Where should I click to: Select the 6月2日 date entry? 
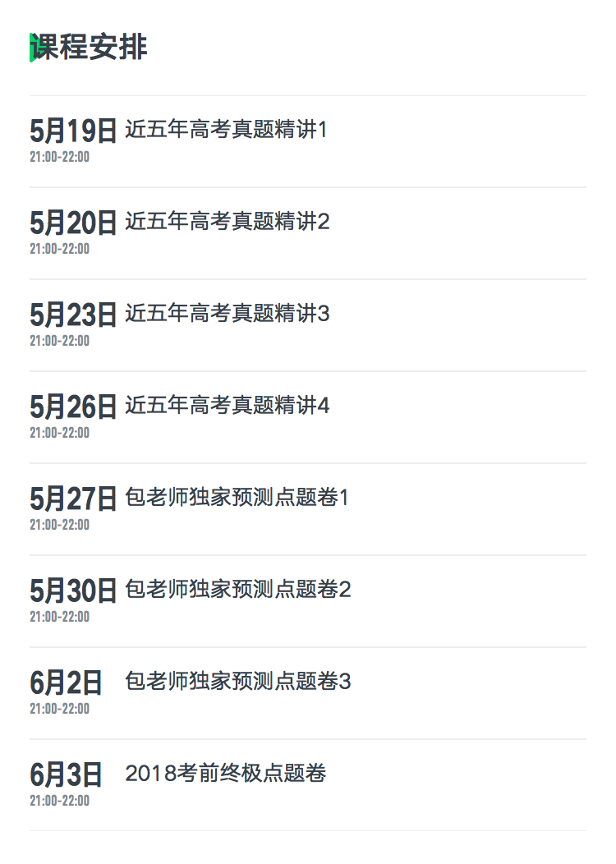click(67, 683)
